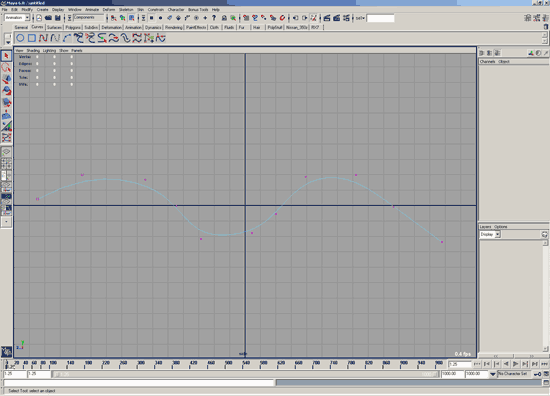Click the select by hierarchy mode icon

point(114,18)
